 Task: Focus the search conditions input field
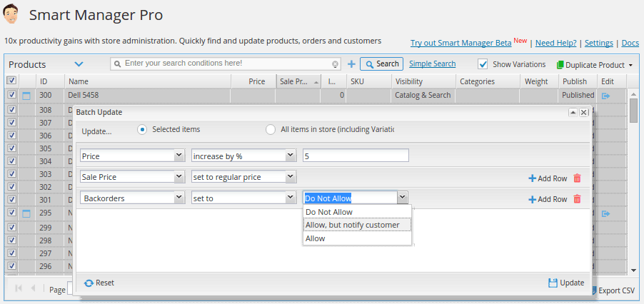[x=227, y=64]
